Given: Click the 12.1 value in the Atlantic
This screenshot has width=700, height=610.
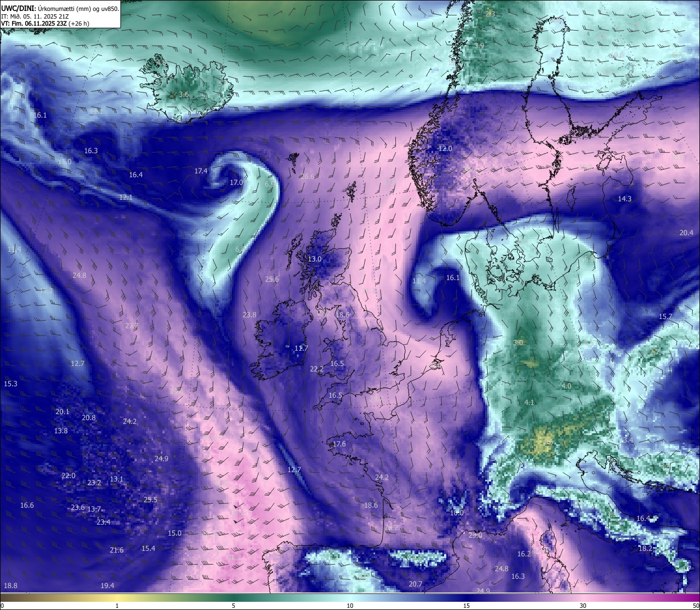Looking at the screenshot, I should tap(126, 197).
